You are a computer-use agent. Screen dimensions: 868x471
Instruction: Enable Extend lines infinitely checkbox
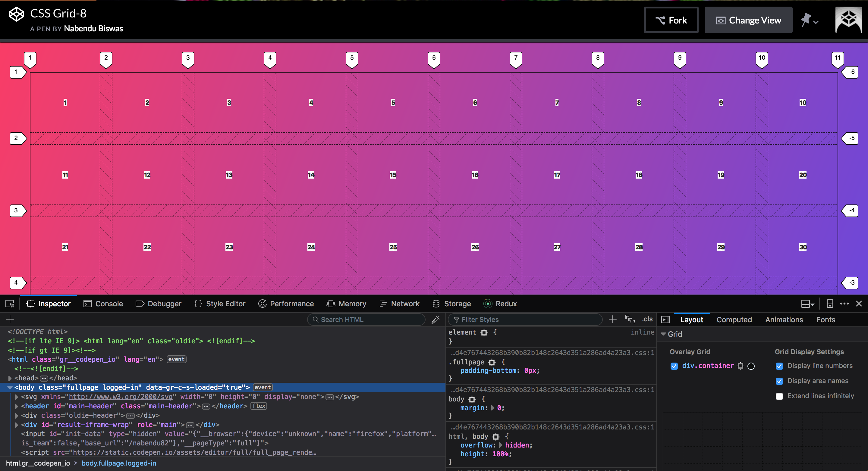coord(779,396)
